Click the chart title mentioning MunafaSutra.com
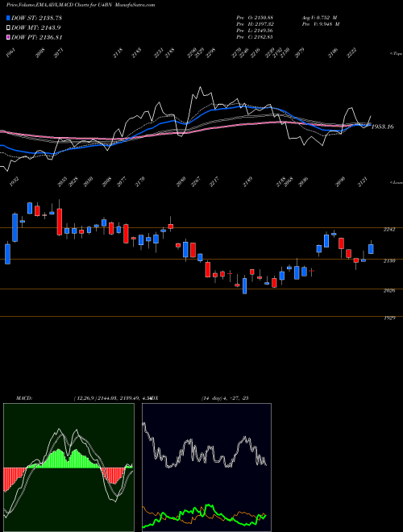 (x=81, y=5)
